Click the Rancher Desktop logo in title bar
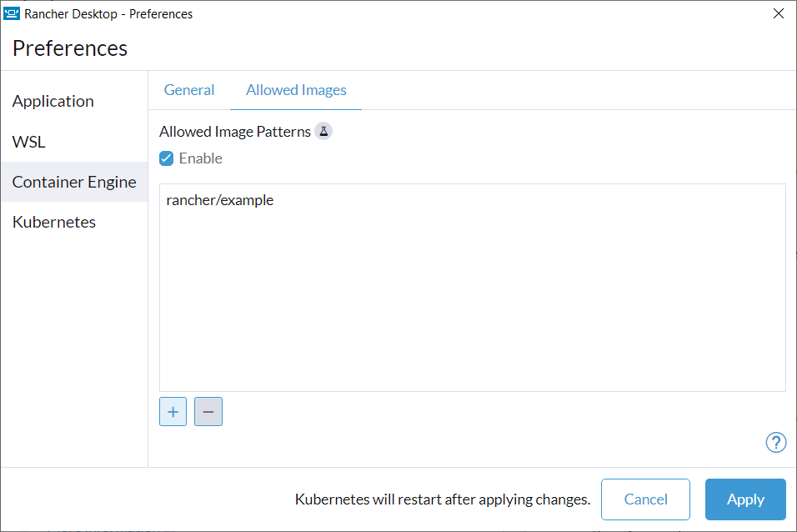797x532 pixels. point(11,13)
